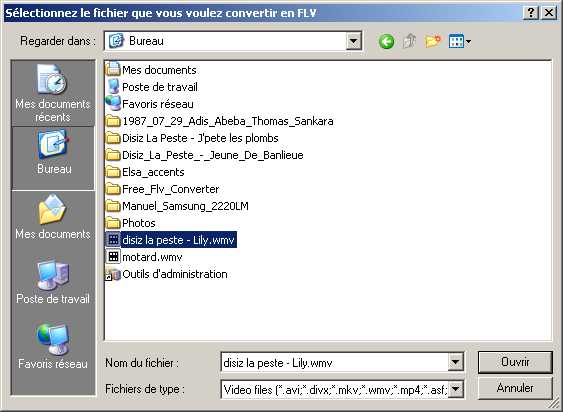This screenshot has height=412, width=563.
Task: Select Poste de travail sidebar icon
Action: tap(53, 282)
